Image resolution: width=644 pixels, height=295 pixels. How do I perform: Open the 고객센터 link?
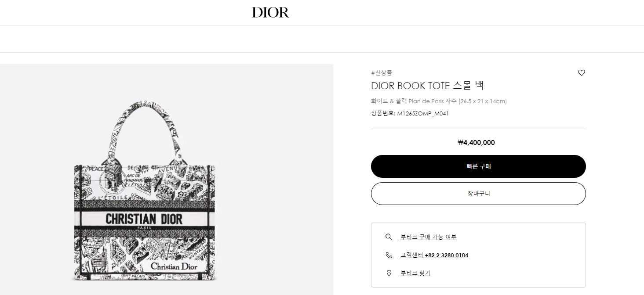pyautogui.click(x=412, y=255)
